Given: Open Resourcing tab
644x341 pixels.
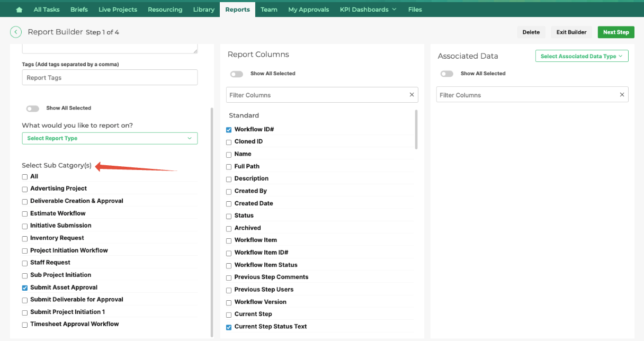Looking at the screenshot, I should pyautogui.click(x=165, y=10).
